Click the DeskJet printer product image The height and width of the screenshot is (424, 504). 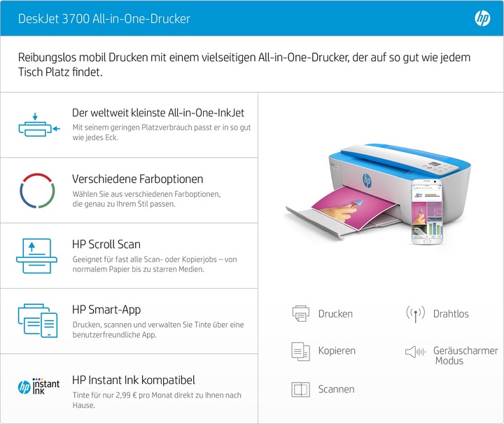pyautogui.click(x=379, y=193)
